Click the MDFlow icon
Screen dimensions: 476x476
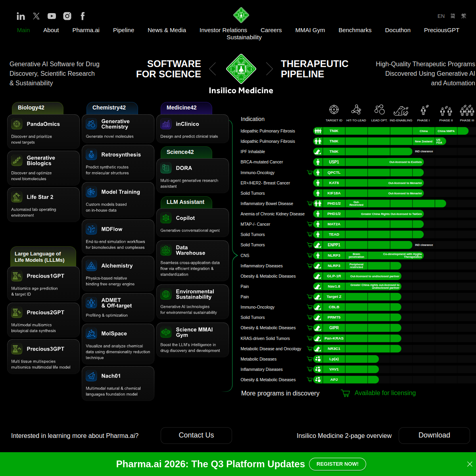pos(91,229)
